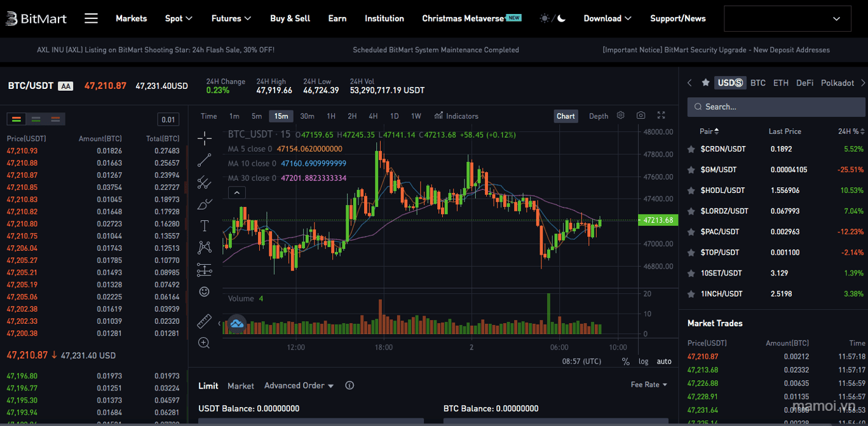Select the text annotation tool
Screen dimensions: 868x426
click(205, 226)
